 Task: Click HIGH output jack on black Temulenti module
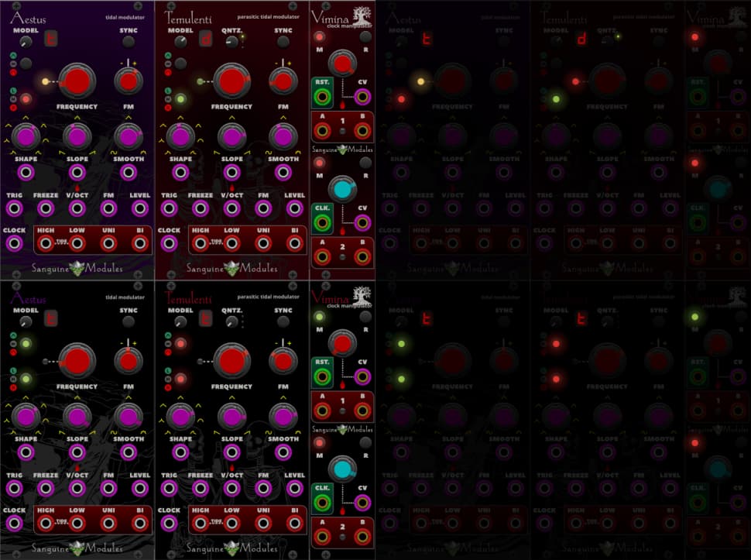point(201,524)
